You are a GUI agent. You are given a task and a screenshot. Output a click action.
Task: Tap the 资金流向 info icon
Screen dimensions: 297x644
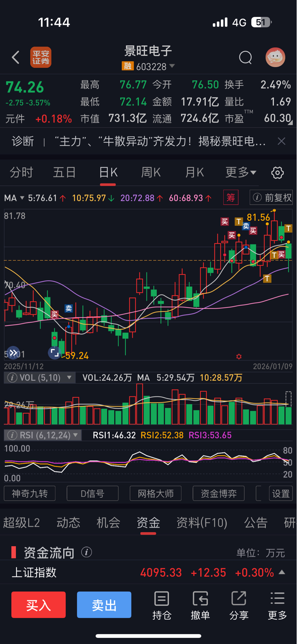point(87,552)
